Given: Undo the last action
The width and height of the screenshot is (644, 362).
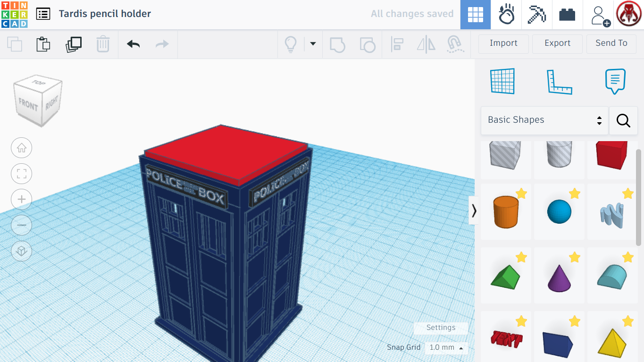Looking at the screenshot, I should pos(134,44).
